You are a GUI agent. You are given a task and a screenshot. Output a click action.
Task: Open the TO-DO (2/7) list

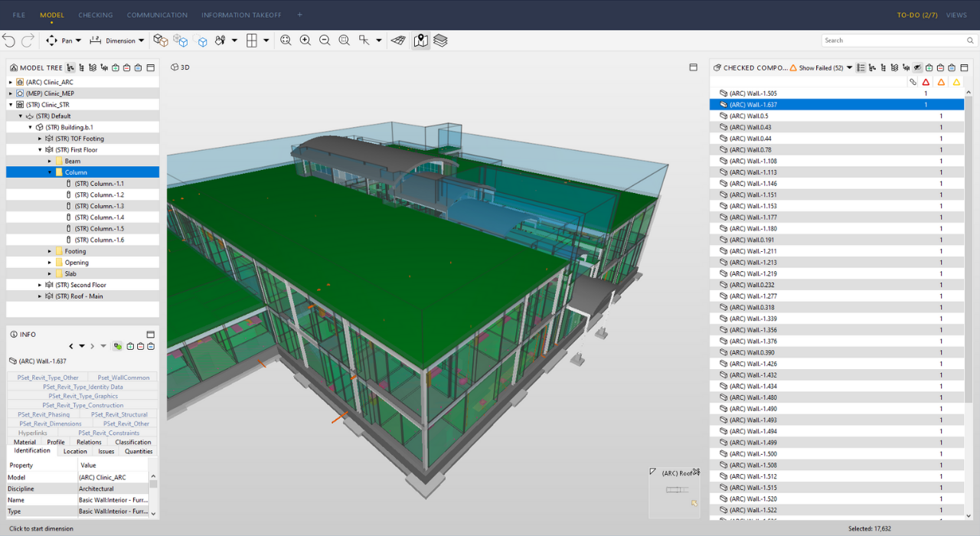(x=917, y=15)
